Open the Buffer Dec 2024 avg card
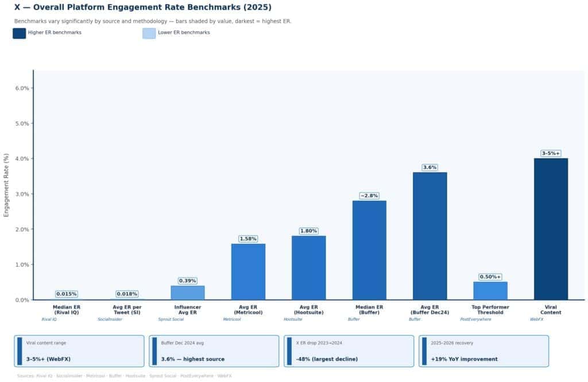The height and width of the screenshot is (382, 588). click(214, 351)
